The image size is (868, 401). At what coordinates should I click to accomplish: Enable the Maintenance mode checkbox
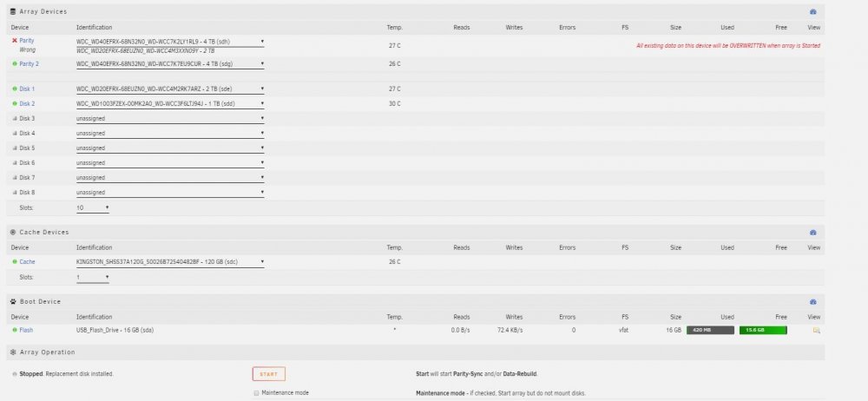(256, 392)
